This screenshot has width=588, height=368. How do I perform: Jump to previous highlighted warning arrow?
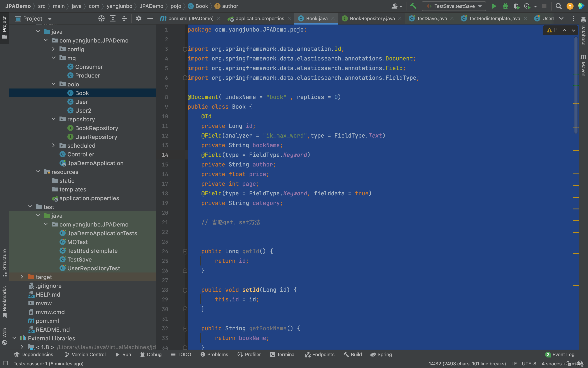point(564,30)
